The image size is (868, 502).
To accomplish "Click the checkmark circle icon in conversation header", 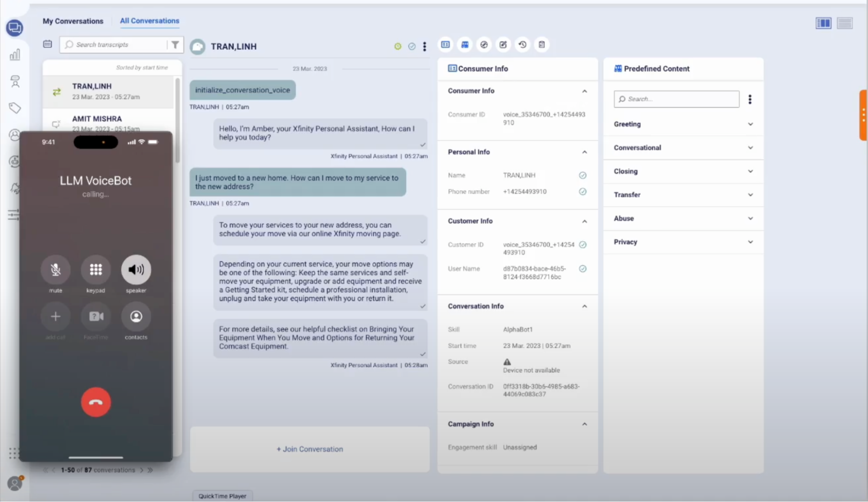I will point(411,46).
